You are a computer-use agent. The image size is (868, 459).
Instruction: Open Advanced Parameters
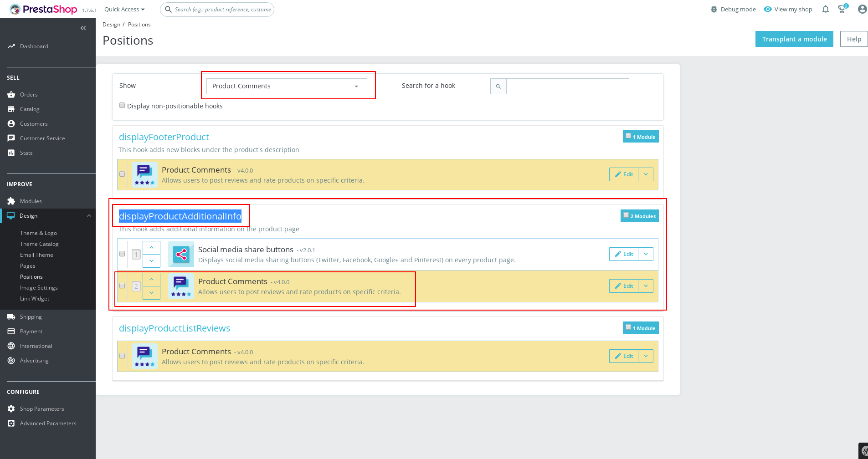pos(48,423)
